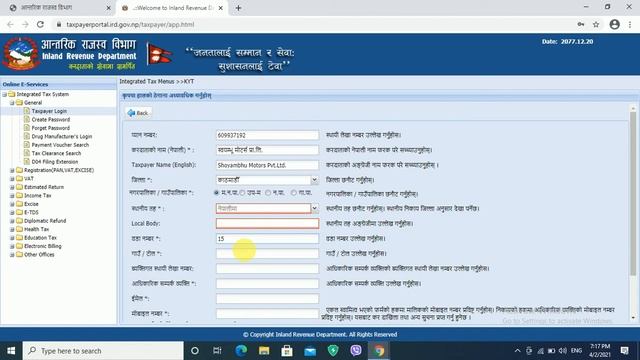Open D04 Filing Extension
Screen dimensions: 640x360
[55, 162]
